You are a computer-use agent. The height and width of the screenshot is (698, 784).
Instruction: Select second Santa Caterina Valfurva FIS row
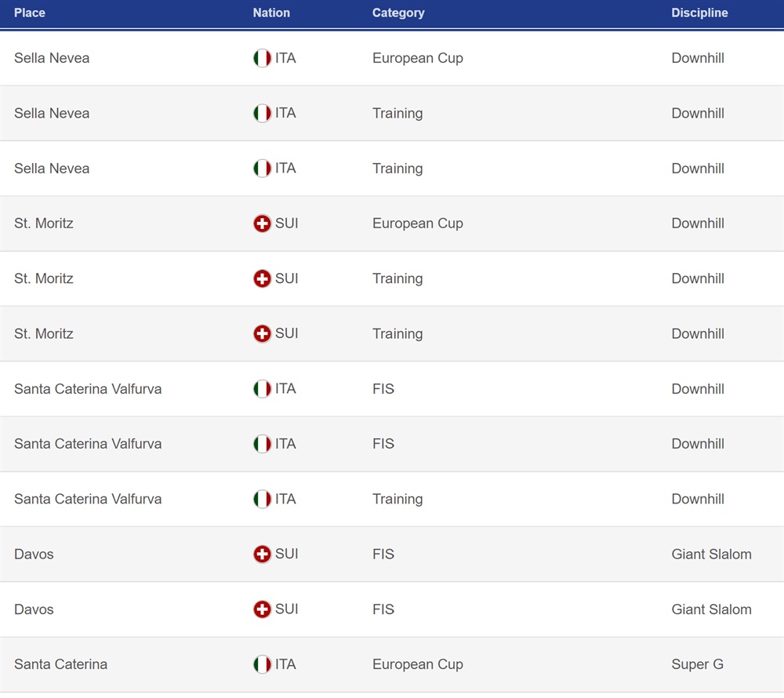click(x=392, y=444)
